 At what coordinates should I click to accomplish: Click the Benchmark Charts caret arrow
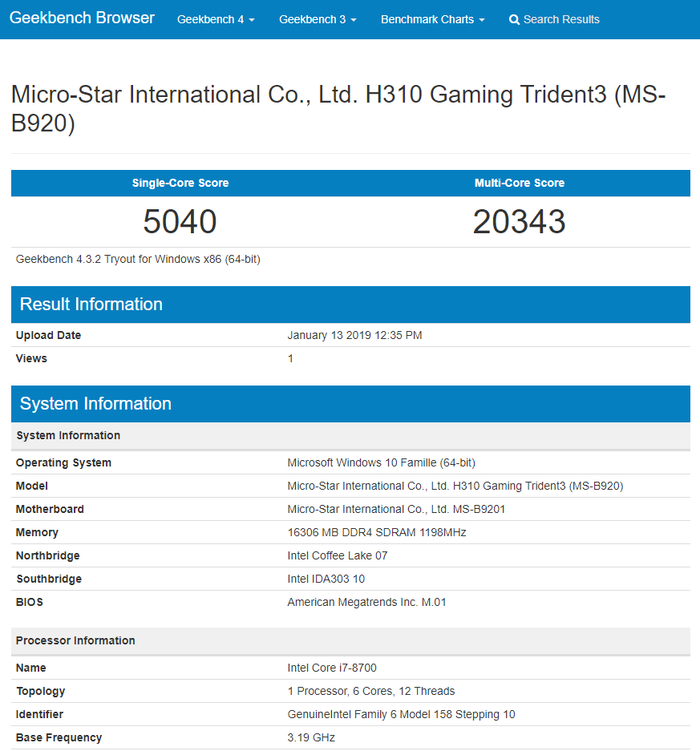click(482, 20)
